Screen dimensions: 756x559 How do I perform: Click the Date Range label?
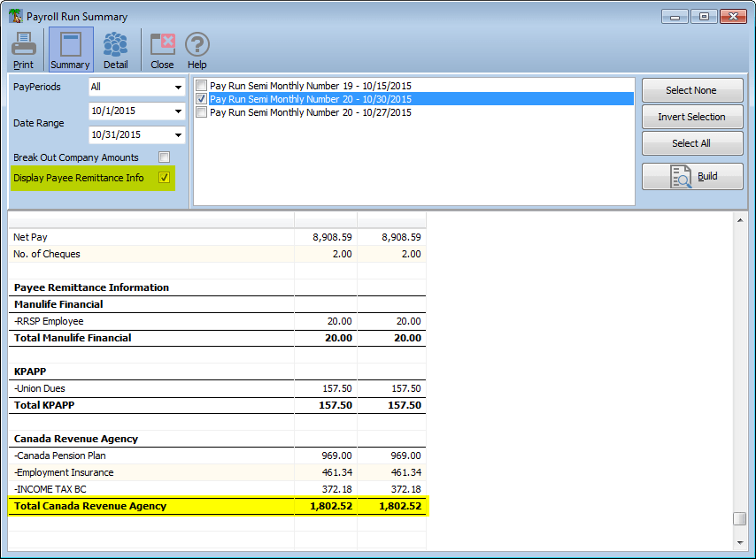tap(39, 123)
